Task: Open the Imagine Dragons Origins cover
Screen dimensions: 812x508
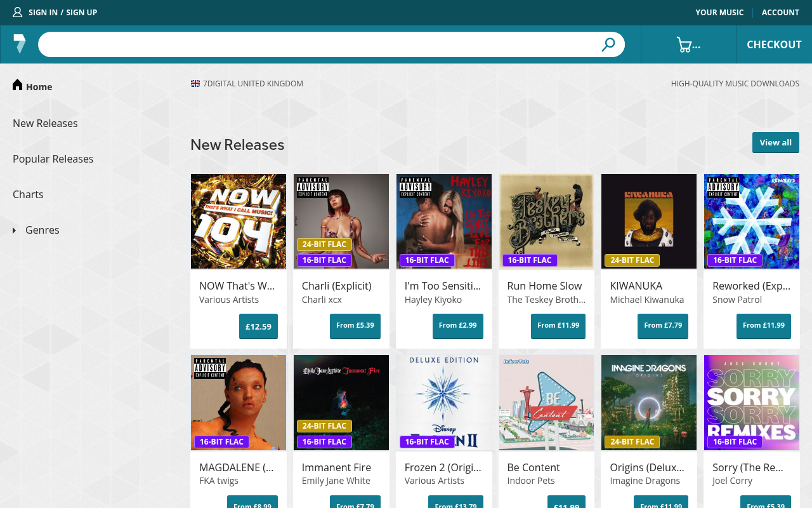Action: coord(649,403)
